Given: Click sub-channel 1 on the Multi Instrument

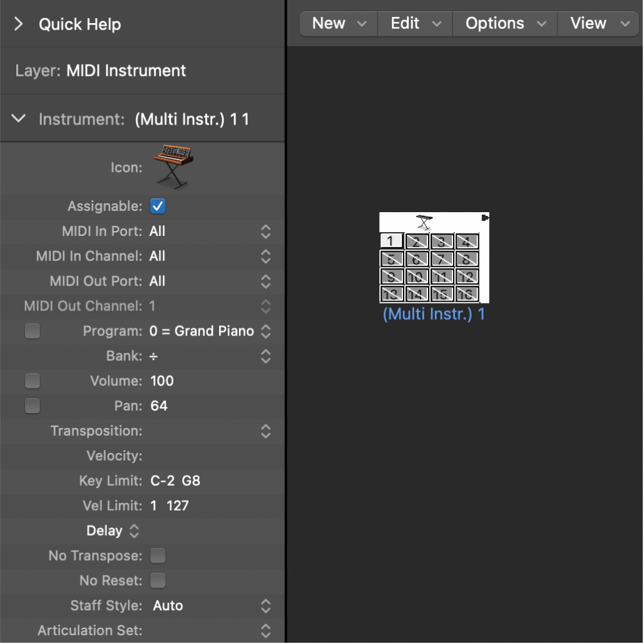Looking at the screenshot, I should click(391, 240).
